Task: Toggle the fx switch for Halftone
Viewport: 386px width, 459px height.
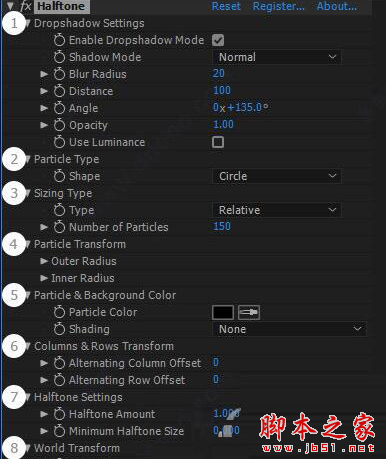Action: coord(25,6)
